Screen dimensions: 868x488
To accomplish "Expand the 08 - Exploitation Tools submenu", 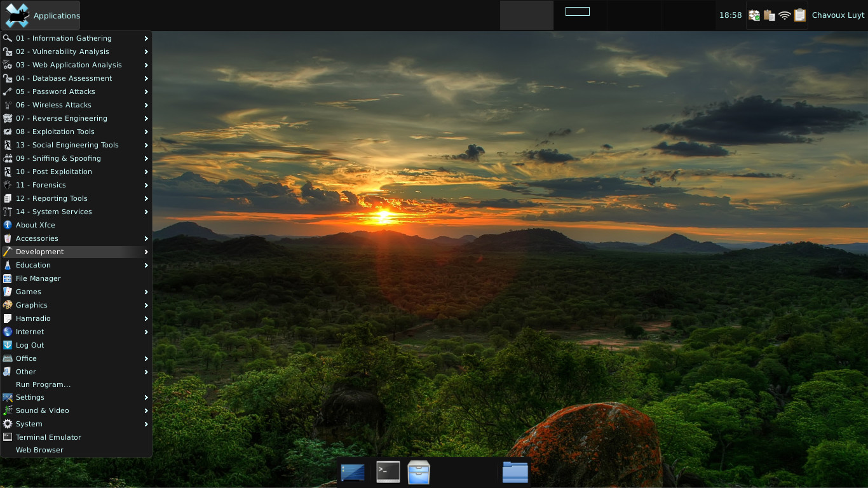I will pyautogui.click(x=76, y=132).
